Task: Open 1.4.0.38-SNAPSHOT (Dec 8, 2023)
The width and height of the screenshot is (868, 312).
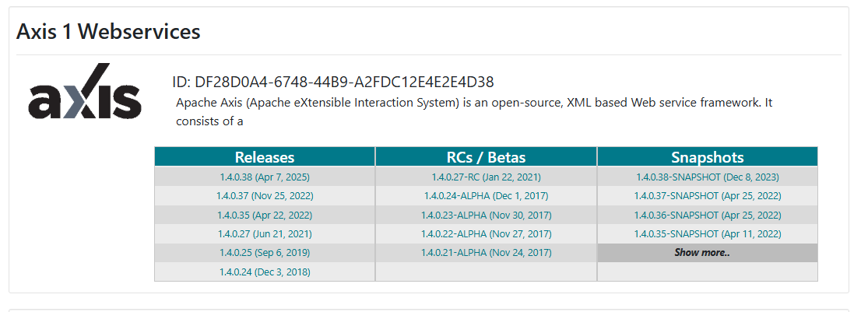Action: pyautogui.click(x=708, y=177)
